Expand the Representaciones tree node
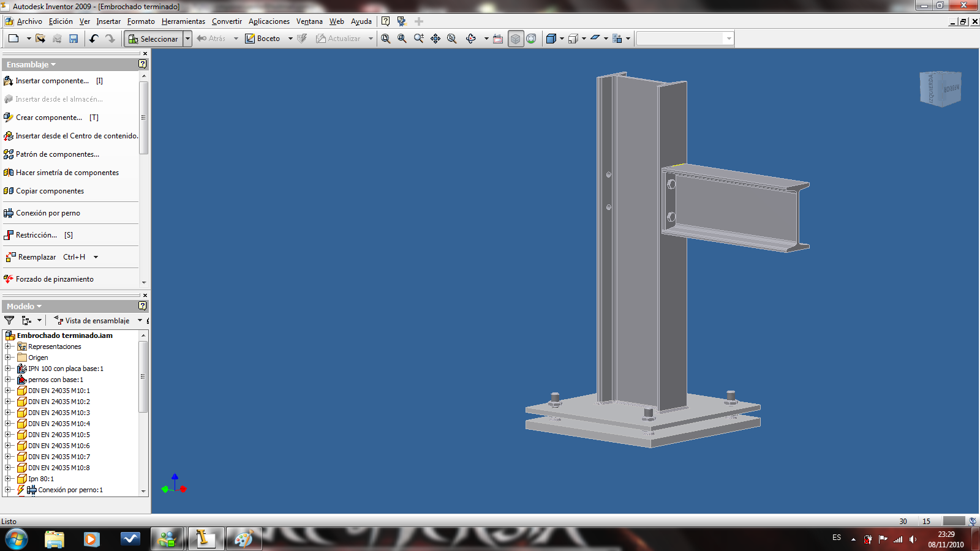980x551 pixels. click(x=8, y=347)
